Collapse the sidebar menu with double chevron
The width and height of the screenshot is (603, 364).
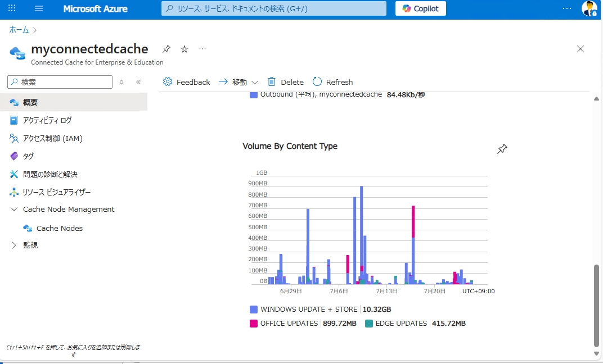pyautogui.click(x=138, y=82)
